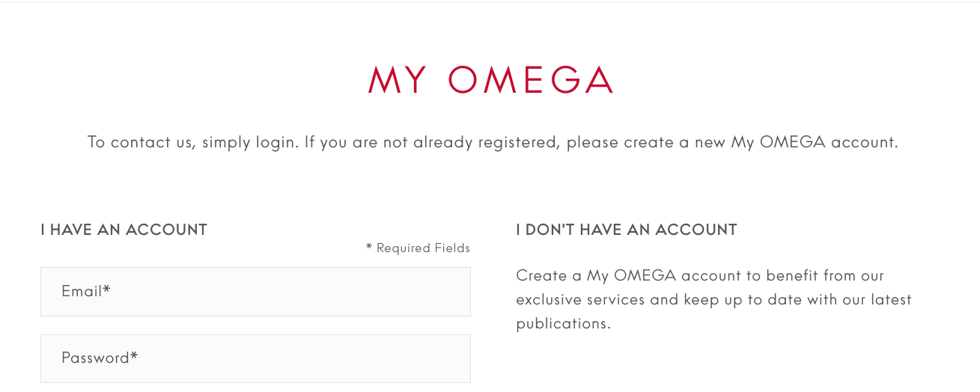Select the I HAVE AN ACCOUNT heading

point(124,230)
